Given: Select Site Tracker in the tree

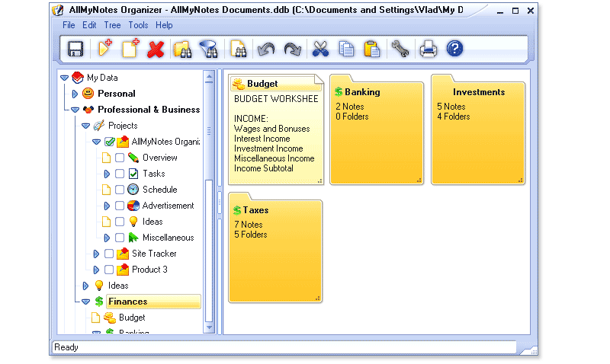Looking at the screenshot, I should point(154,254).
